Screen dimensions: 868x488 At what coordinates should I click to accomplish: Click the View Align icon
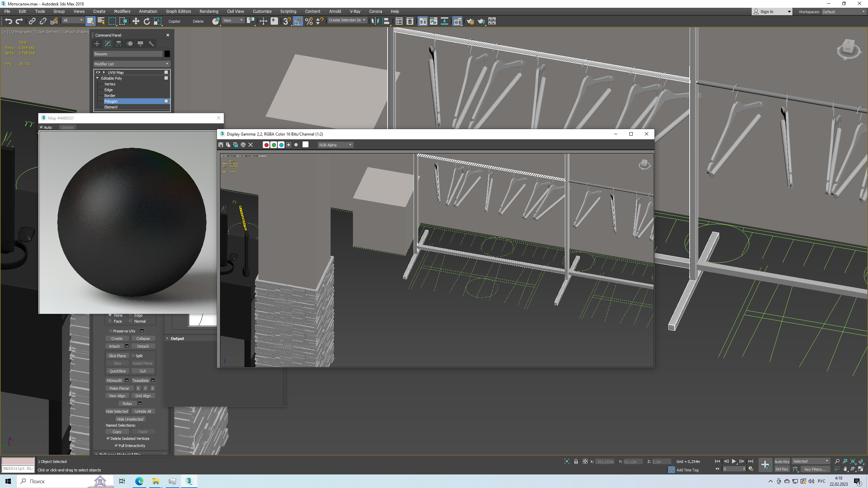[117, 395]
